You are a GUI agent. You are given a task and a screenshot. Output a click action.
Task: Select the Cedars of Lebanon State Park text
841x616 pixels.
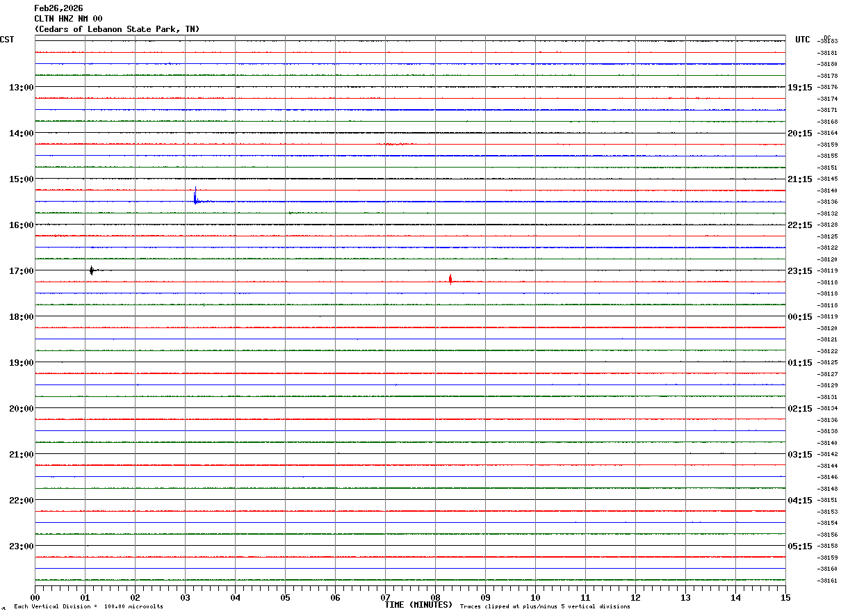pyautogui.click(x=117, y=29)
